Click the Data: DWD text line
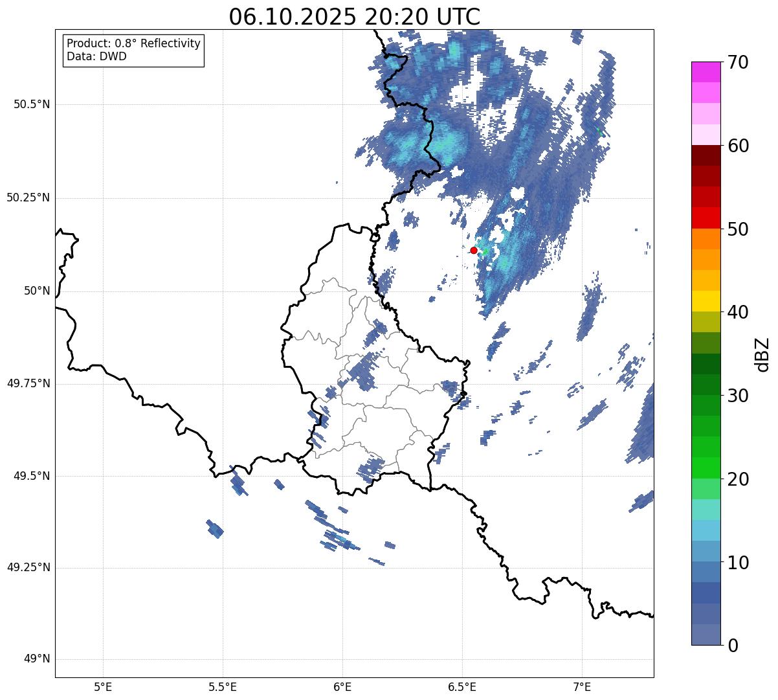This screenshot has width=778, height=700. click(96, 56)
